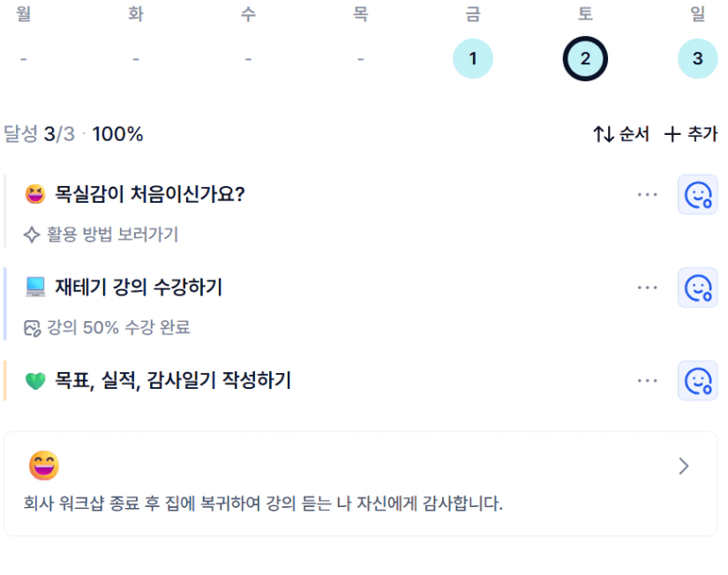
Task: Select Friday date 1 circle
Action: tap(473, 58)
